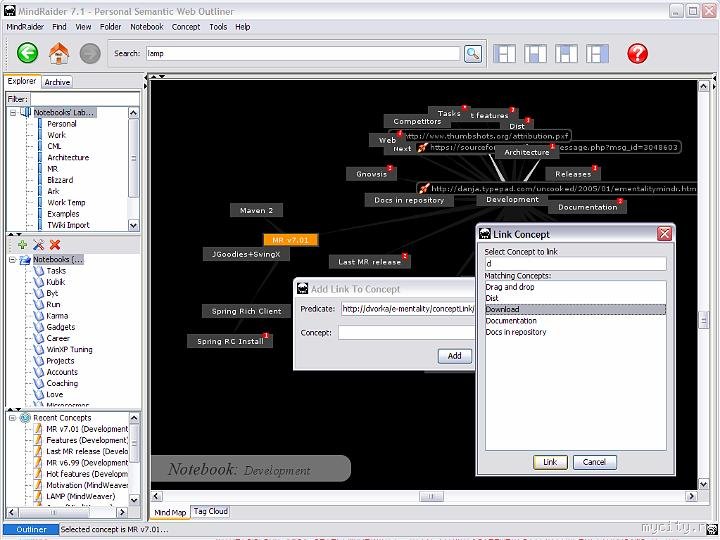Click the horizontal scrollbar thumb under mind map
Screen dimensions: 720x540
coord(431,496)
